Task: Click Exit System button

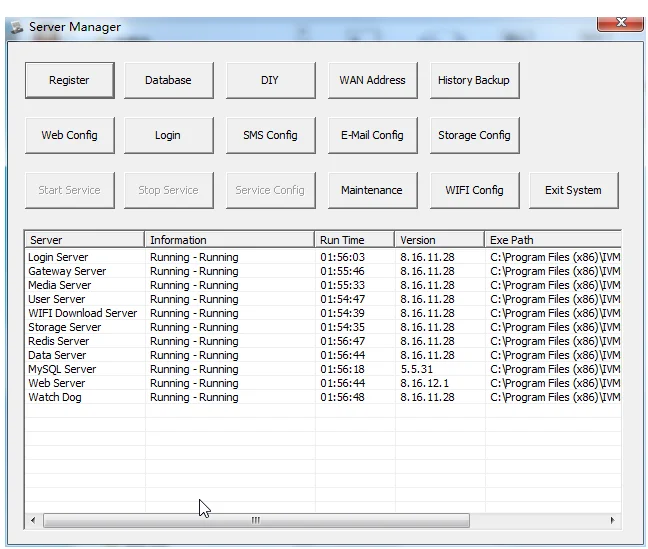Action: point(574,190)
